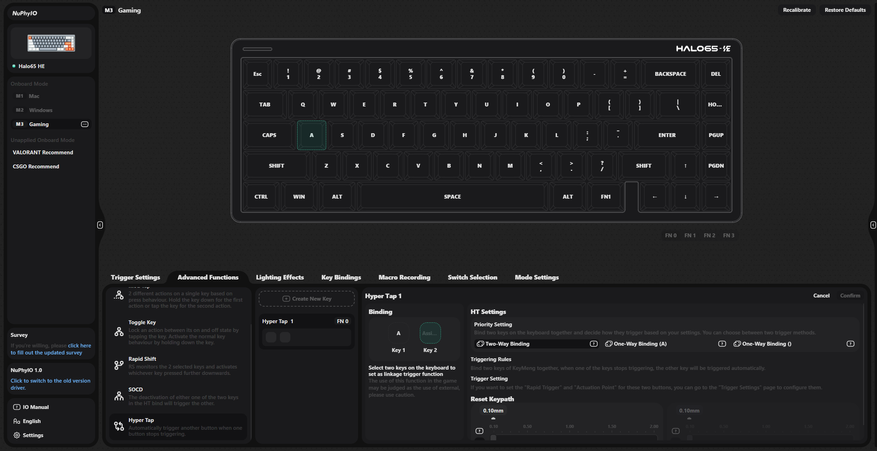Select the Rapid Shift function icon
The height and width of the screenshot is (451, 877).
coord(119,365)
